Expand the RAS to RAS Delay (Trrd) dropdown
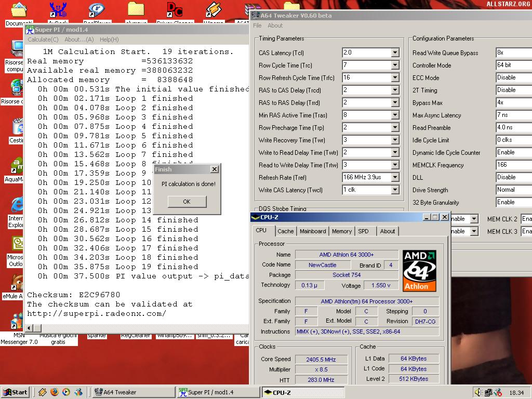The width and height of the screenshot is (532, 399). [x=395, y=102]
